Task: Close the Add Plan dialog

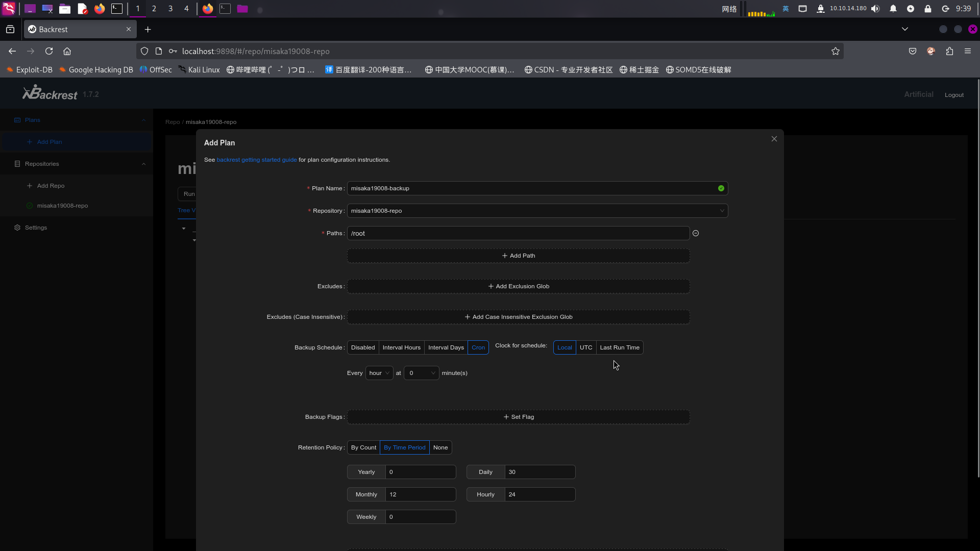Action: click(x=774, y=139)
